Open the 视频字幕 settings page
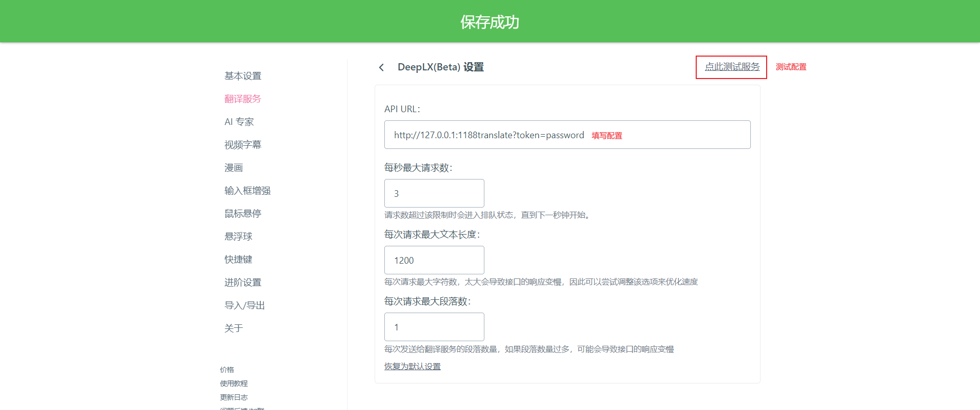Screen dimensions: 980x410 243,145
